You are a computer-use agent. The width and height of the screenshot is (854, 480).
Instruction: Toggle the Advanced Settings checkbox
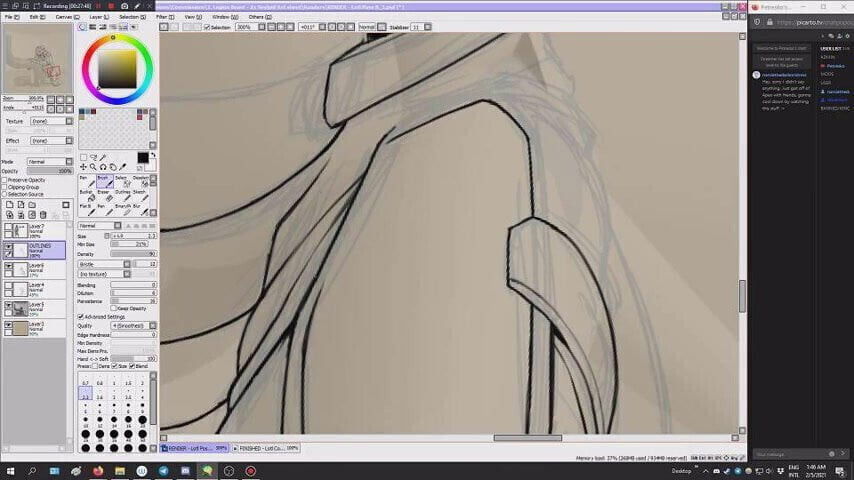click(x=81, y=317)
